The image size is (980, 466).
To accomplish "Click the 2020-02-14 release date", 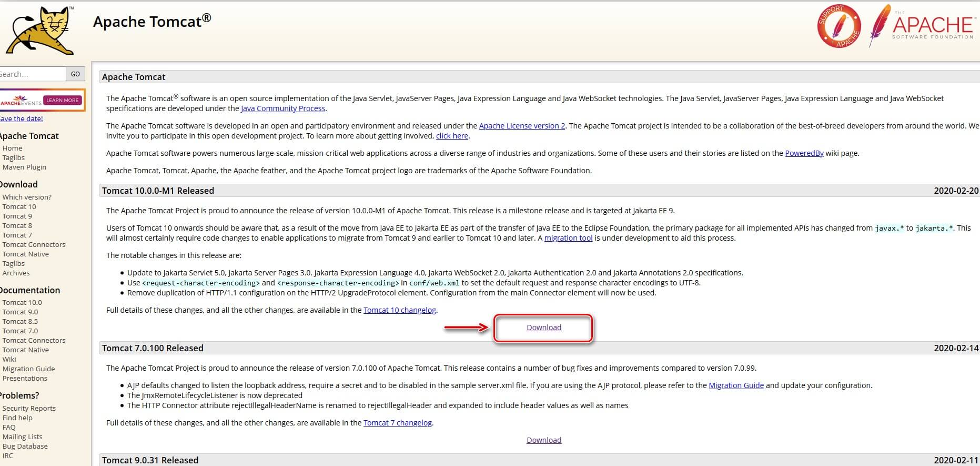I will [956, 348].
